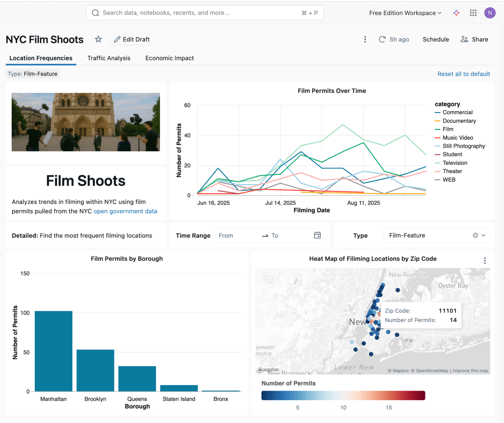Open the sparkle assistant icon
This screenshot has width=504, height=423.
pos(457,13)
